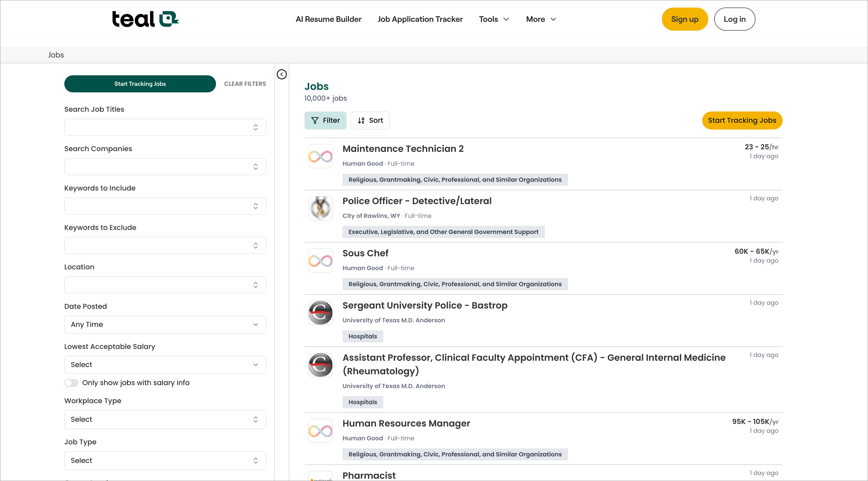Open the Workplace Type select

165,419
